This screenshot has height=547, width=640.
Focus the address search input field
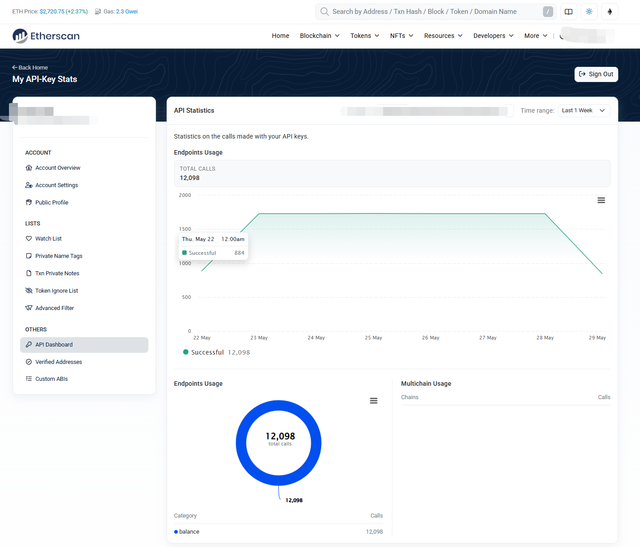(435, 11)
